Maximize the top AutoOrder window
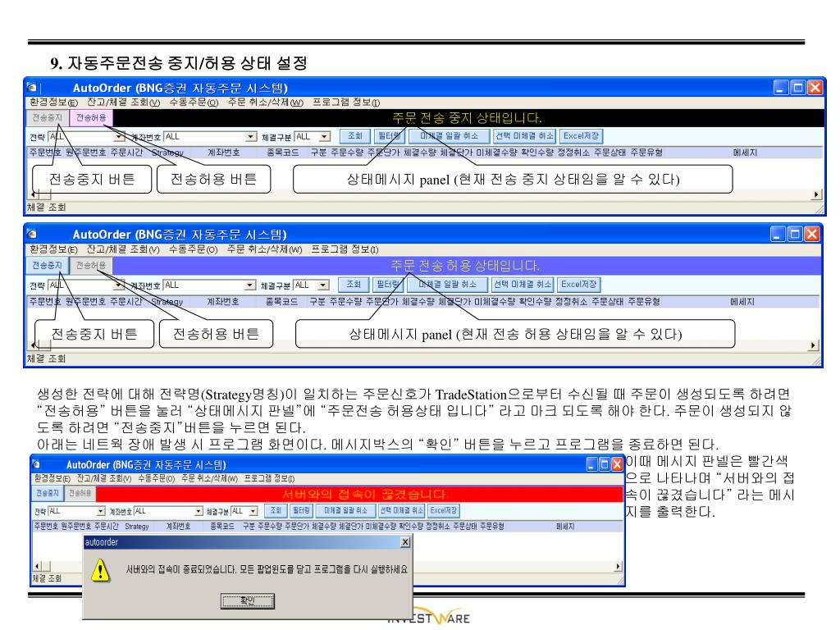The width and height of the screenshot is (840, 630). tap(798, 87)
